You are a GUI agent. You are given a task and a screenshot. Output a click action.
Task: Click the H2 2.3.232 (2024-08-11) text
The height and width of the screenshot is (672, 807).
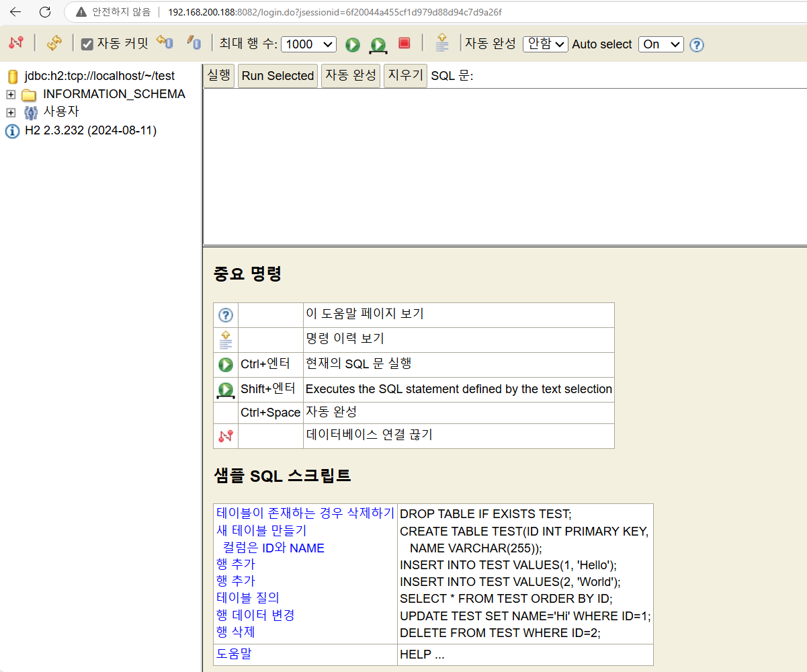pos(91,130)
